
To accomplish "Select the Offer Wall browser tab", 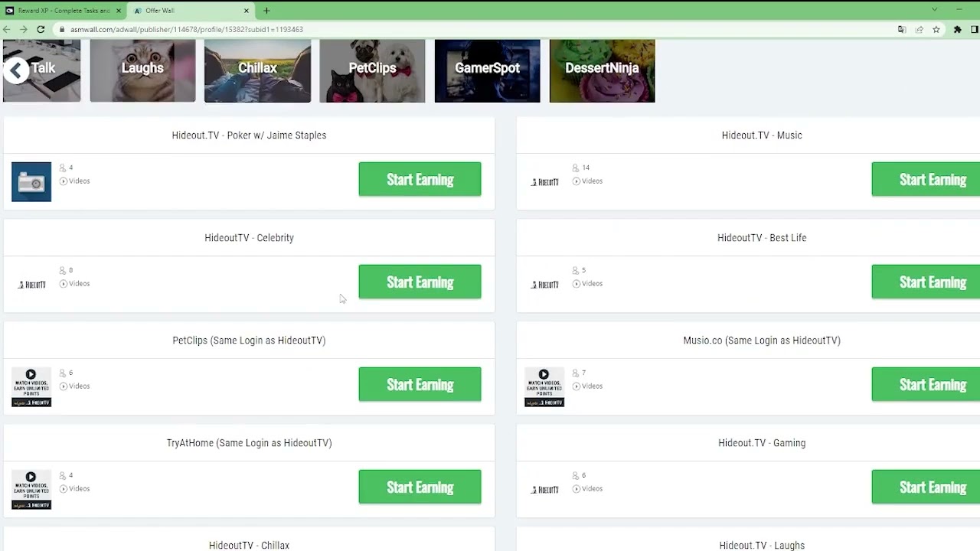I will pyautogui.click(x=191, y=11).
